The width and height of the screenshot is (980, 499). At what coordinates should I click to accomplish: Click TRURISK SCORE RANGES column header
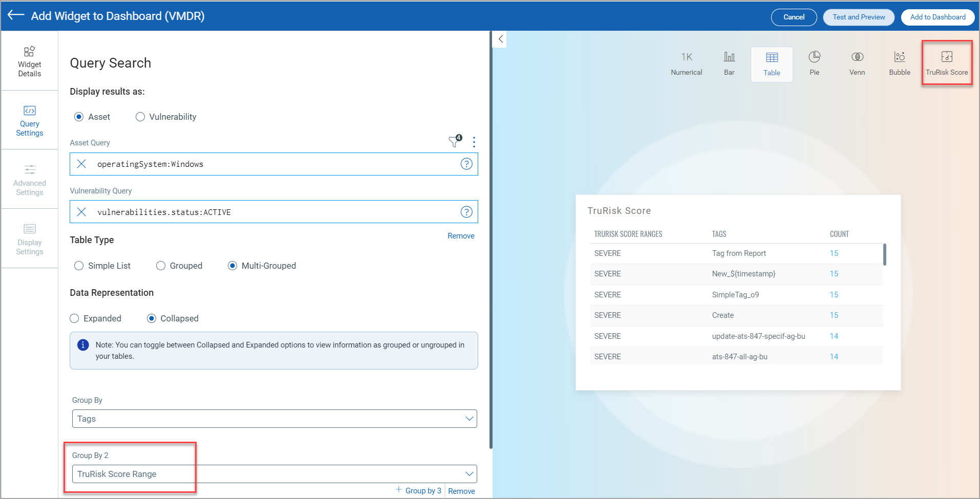pyautogui.click(x=628, y=234)
